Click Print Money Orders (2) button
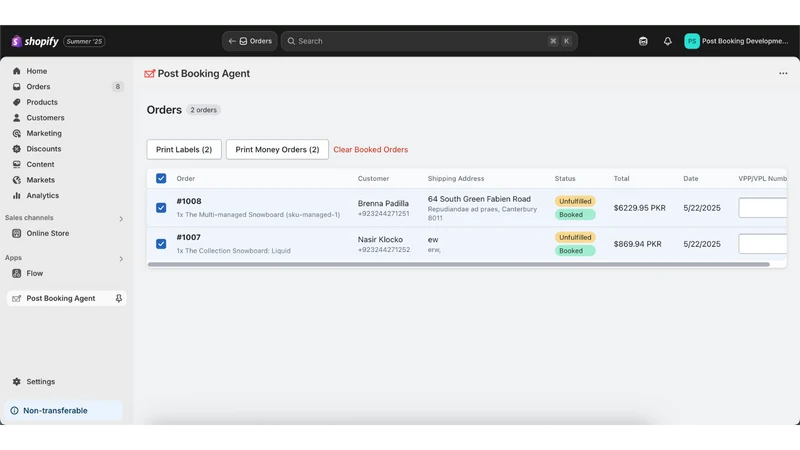 (x=277, y=149)
